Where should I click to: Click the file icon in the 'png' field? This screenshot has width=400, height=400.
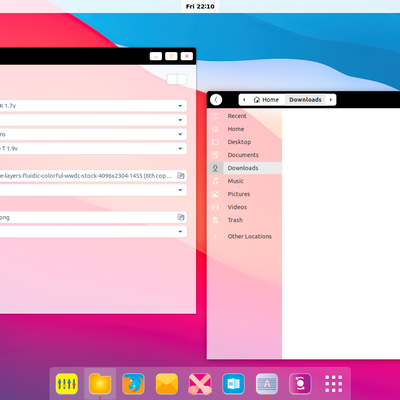pyautogui.click(x=181, y=217)
